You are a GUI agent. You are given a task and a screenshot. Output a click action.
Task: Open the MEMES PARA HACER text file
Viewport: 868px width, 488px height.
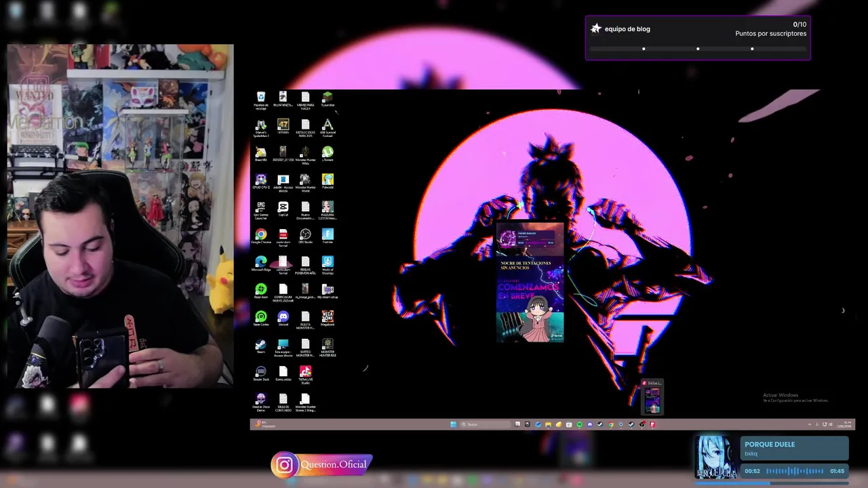pos(305,100)
